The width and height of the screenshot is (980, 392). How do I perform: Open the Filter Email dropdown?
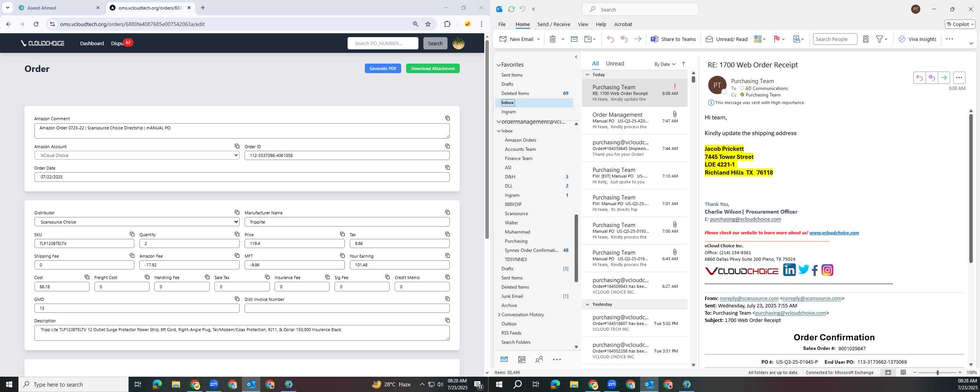pyautogui.click(x=882, y=39)
